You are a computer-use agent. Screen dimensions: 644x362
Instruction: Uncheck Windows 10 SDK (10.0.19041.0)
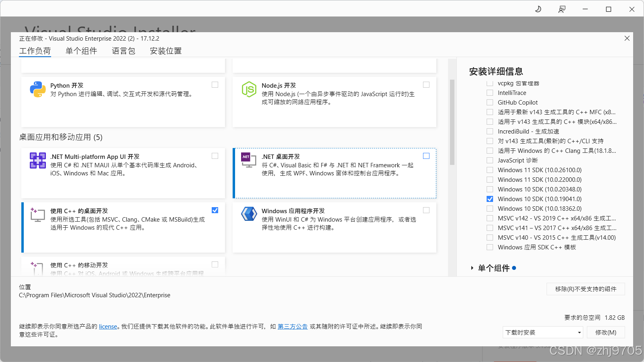coord(490,199)
